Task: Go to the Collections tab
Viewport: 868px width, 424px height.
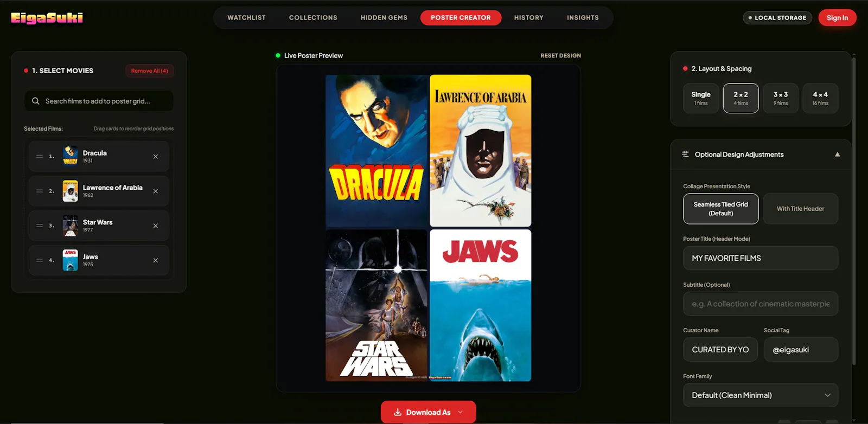Action: point(313,18)
